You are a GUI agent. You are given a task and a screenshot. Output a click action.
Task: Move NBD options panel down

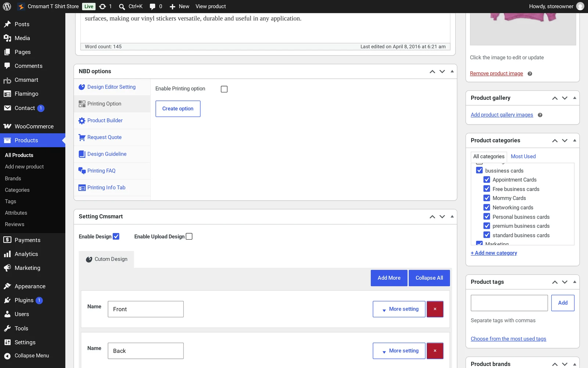click(x=442, y=71)
